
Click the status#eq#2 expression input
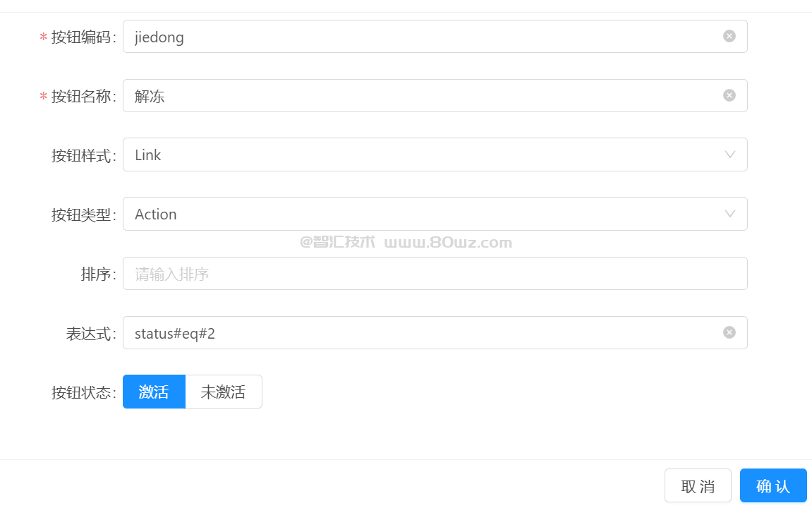435,332
